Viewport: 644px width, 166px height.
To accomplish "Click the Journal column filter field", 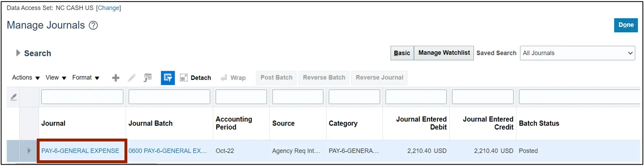I will click(82, 97).
